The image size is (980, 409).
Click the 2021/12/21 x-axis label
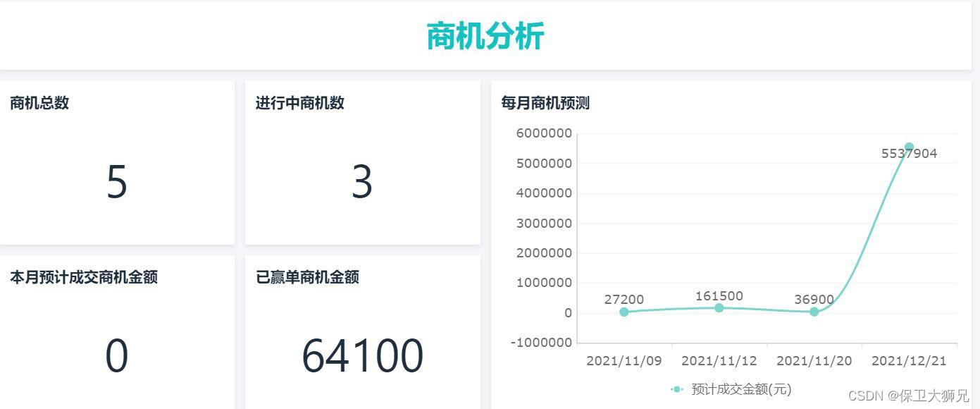909,361
